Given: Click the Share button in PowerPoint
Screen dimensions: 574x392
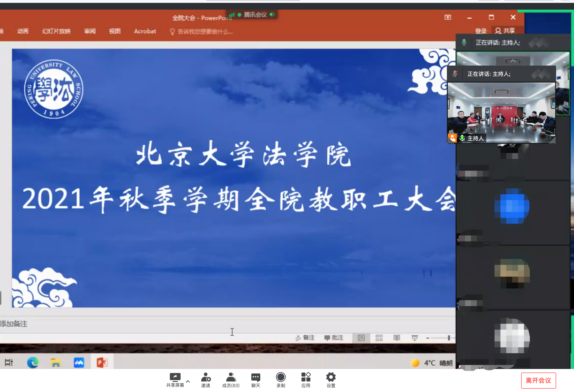Looking at the screenshot, I should [505, 31].
